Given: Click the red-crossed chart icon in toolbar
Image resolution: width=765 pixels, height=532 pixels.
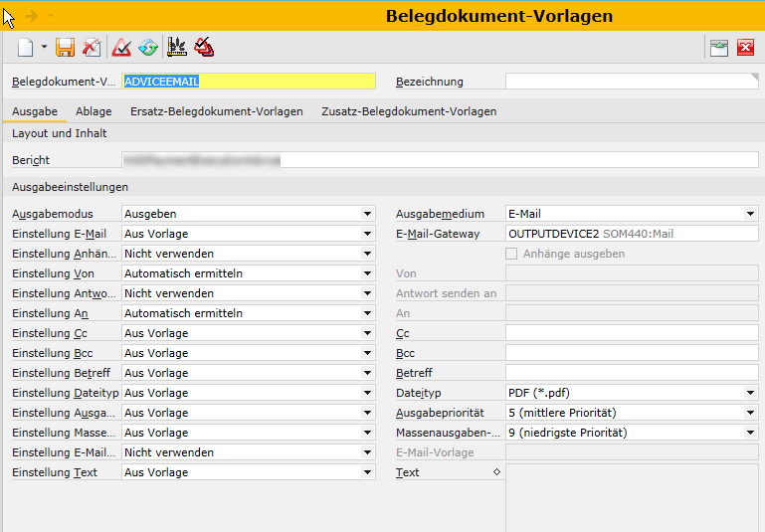Looking at the screenshot, I should [204, 47].
